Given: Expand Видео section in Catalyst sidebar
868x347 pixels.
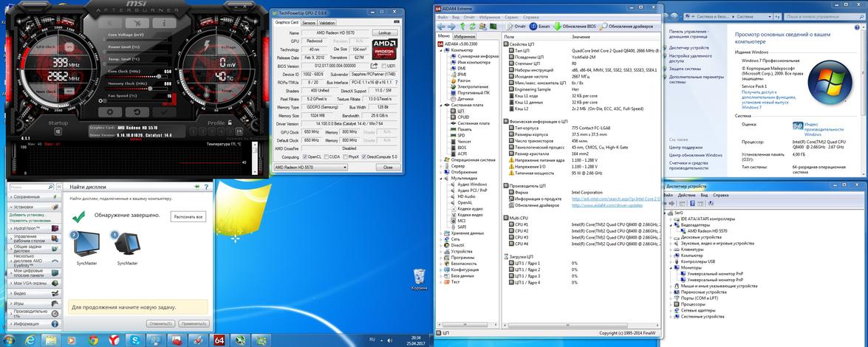Looking at the screenshot, I should [33, 293].
